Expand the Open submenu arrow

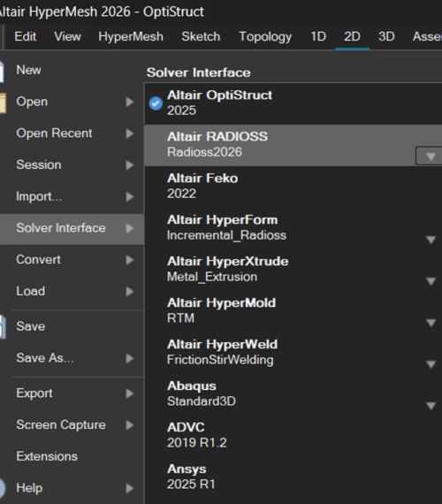coord(130,102)
